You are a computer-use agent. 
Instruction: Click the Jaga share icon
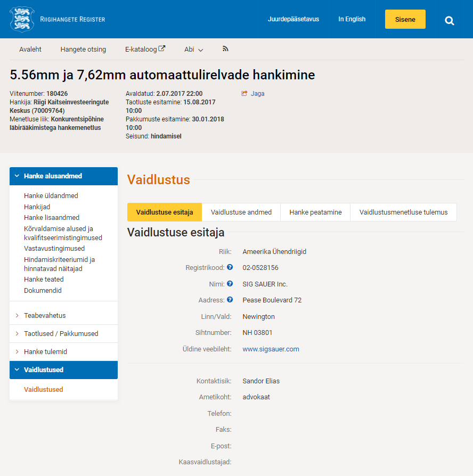point(244,94)
